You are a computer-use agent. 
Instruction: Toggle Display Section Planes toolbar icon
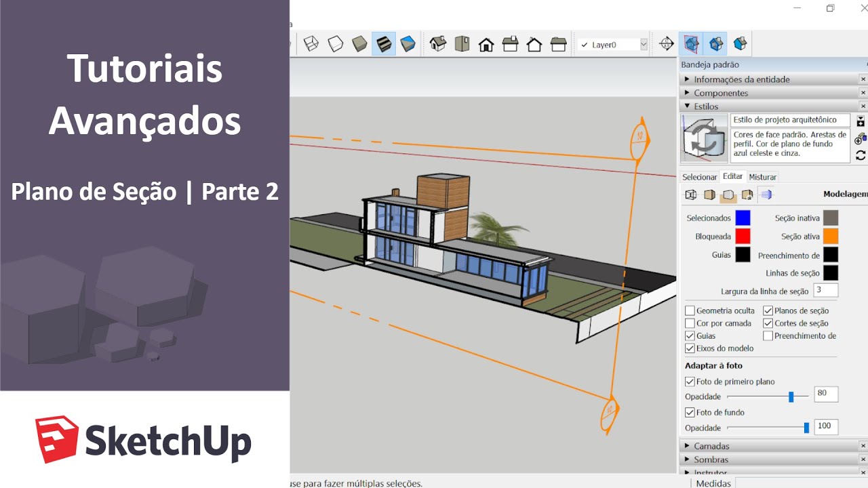pyautogui.click(x=691, y=44)
